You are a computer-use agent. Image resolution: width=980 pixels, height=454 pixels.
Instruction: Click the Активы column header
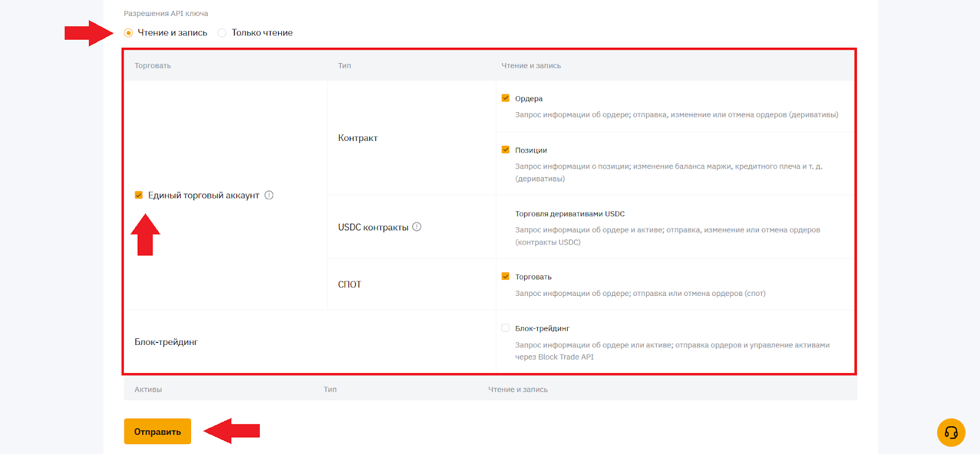point(148,390)
